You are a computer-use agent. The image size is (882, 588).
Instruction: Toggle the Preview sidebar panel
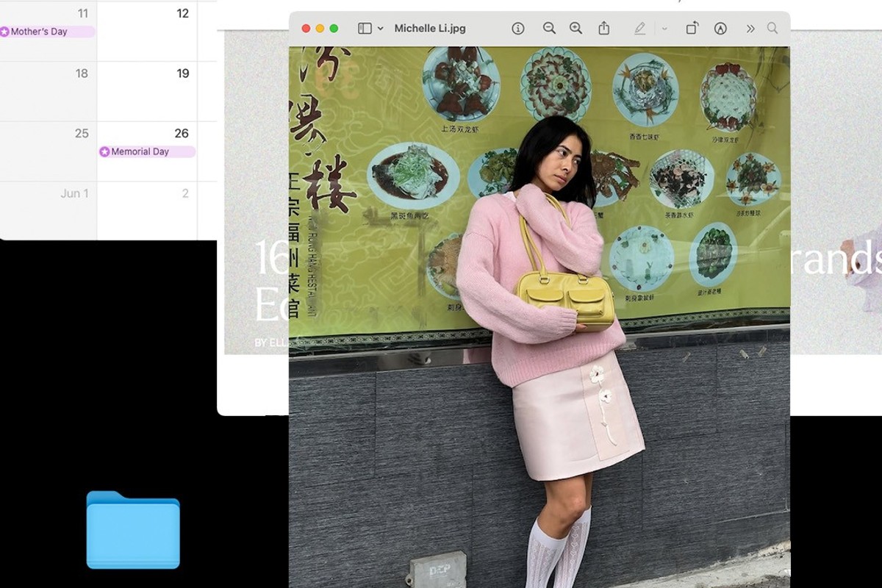(364, 28)
